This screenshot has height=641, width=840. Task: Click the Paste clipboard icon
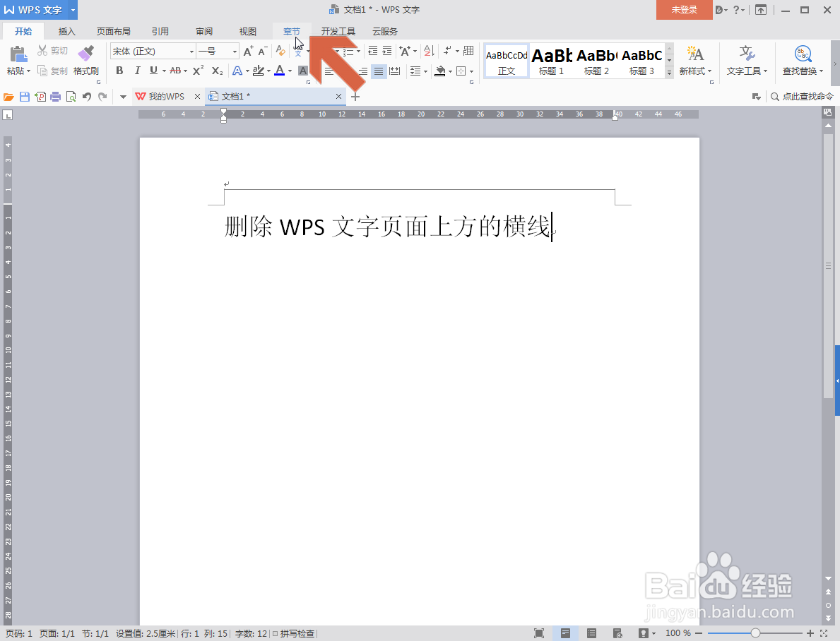[18, 54]
